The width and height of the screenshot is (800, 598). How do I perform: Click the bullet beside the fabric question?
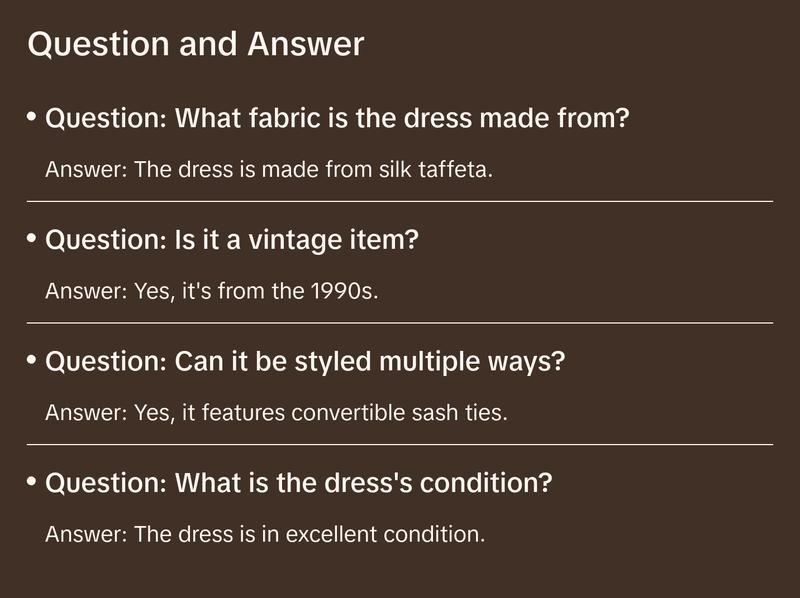[x=32, y=118]
